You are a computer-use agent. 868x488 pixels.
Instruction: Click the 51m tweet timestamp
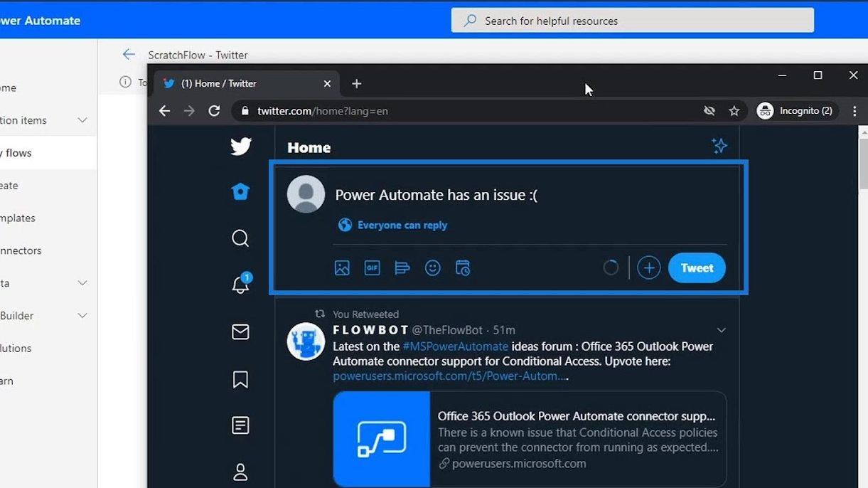click(504, 330)
